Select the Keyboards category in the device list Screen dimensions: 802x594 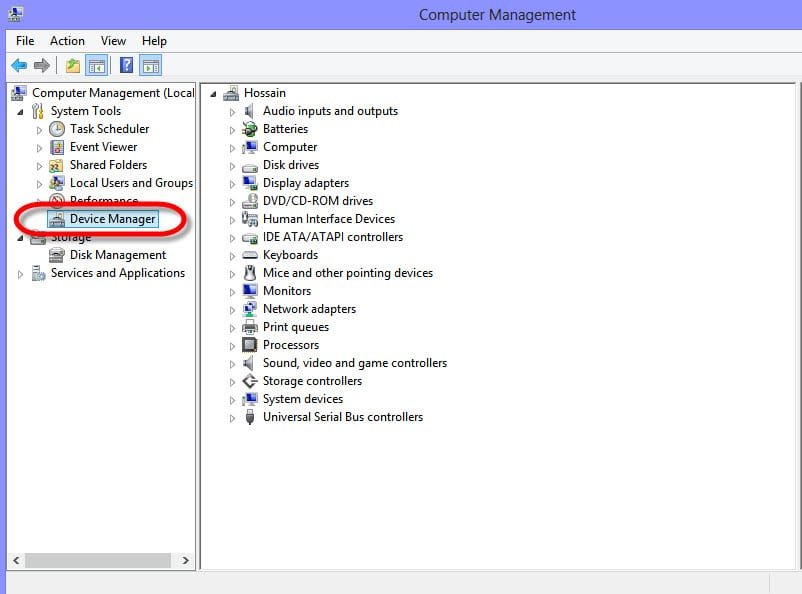(290, 254)
